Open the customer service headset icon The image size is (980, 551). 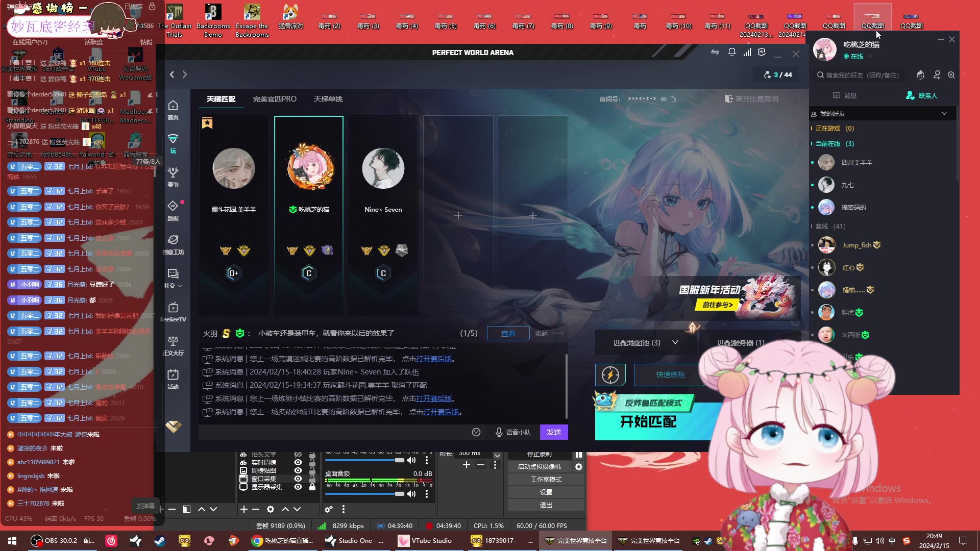point(920,75)
